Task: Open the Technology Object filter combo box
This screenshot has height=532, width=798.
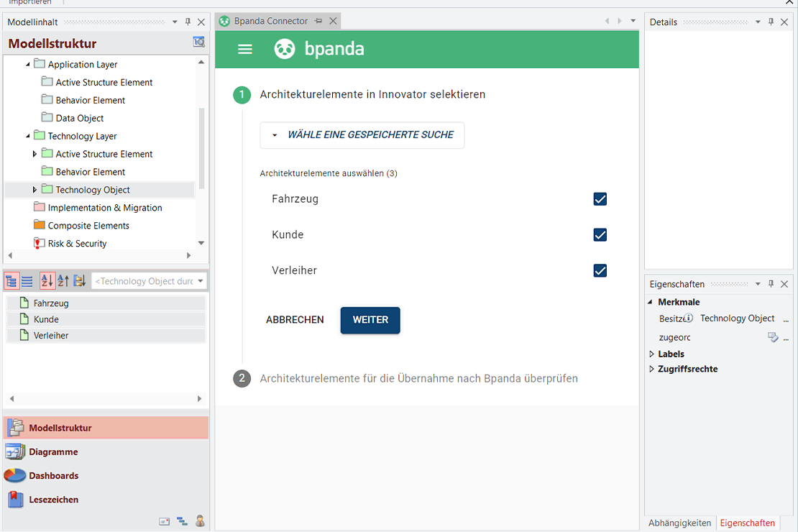Action: pos(149,281)
